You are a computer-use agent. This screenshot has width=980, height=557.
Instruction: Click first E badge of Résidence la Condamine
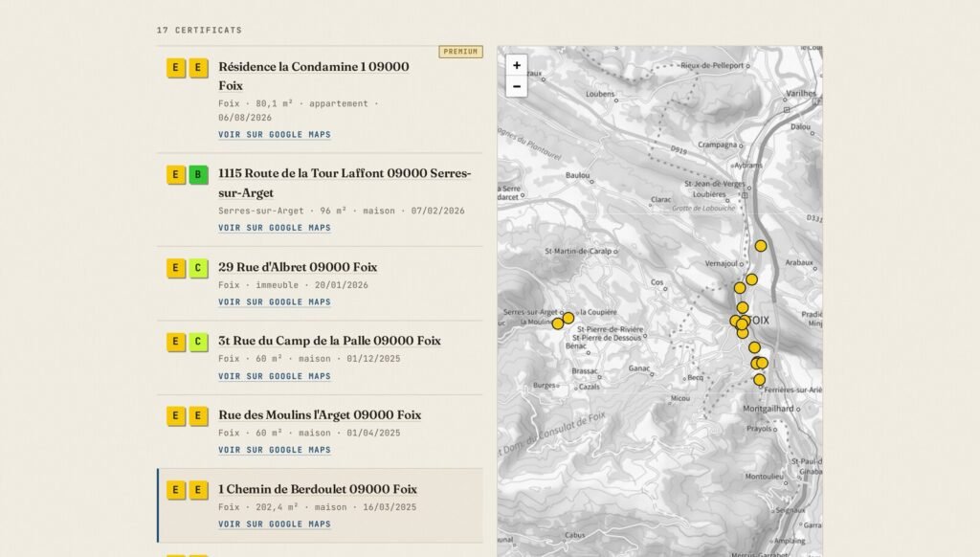pyautogui.click(x=176, y=68)
